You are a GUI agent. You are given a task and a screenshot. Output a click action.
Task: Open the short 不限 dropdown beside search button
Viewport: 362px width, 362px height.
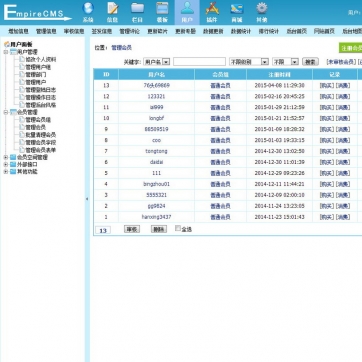coord(285,62)
